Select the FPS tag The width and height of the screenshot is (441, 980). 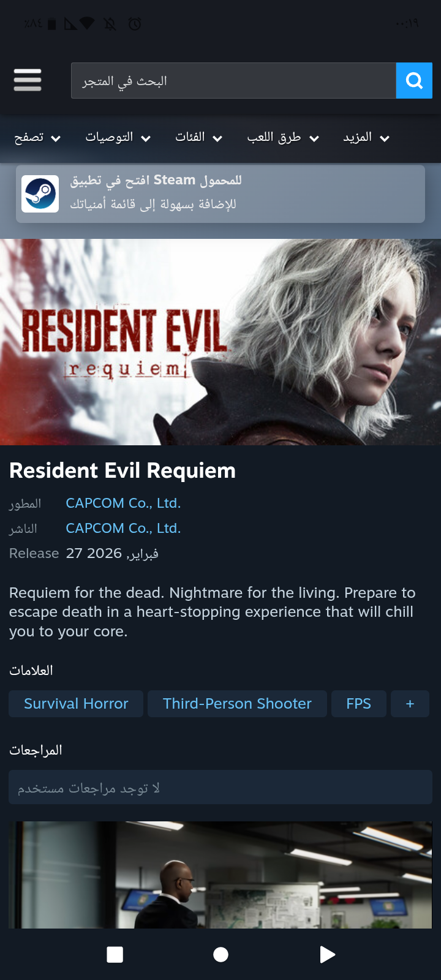359,704
